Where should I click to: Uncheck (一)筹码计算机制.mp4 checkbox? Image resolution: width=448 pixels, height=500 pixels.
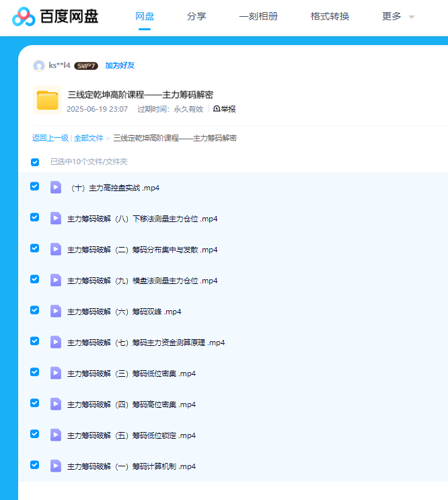pos(35,464)
